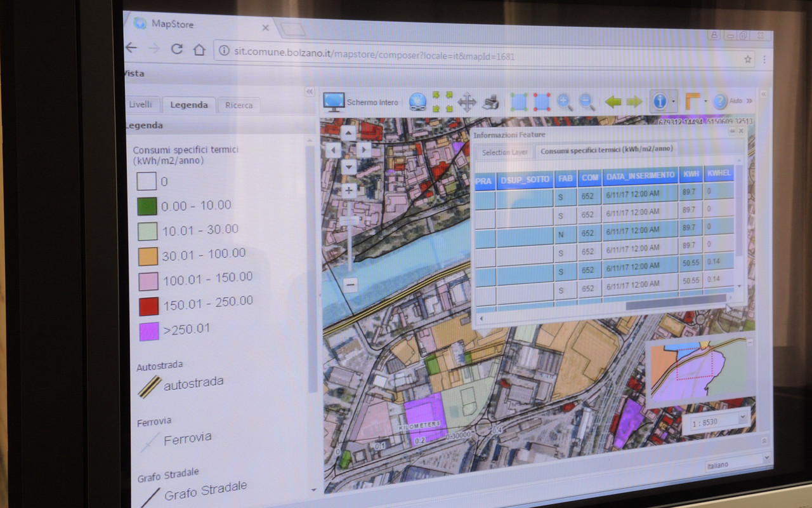Toggle the box selection blue square tool

pos(519,102)
